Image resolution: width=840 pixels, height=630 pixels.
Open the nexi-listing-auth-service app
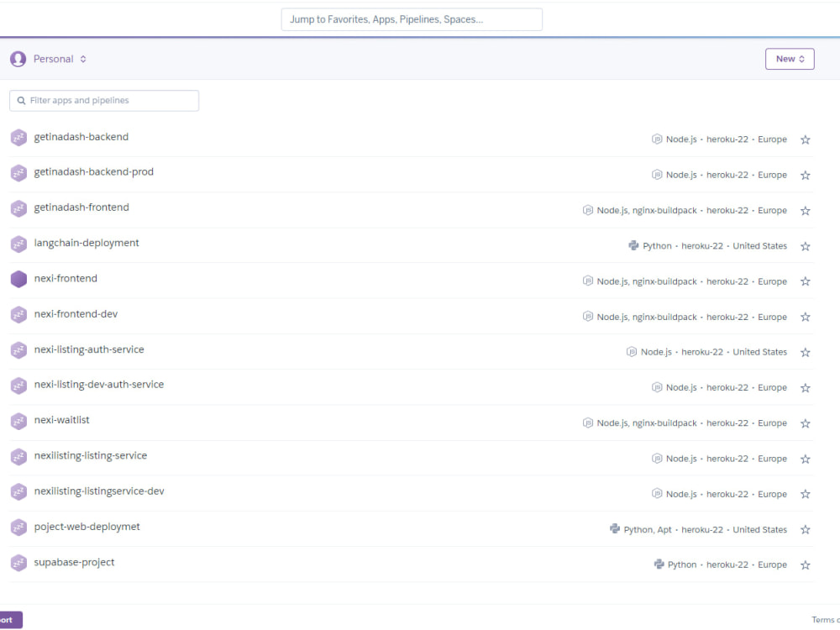[x=89, y=349]
